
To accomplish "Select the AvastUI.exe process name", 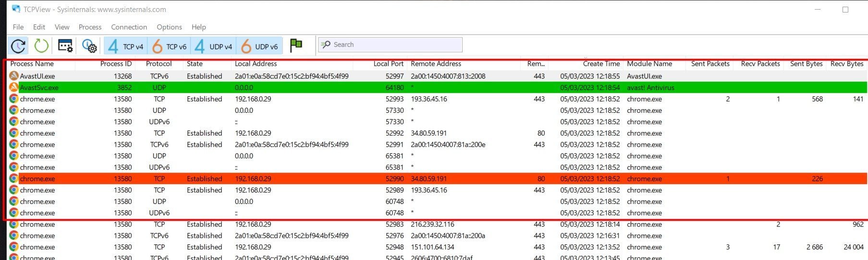I will click(x=37, y=76).
